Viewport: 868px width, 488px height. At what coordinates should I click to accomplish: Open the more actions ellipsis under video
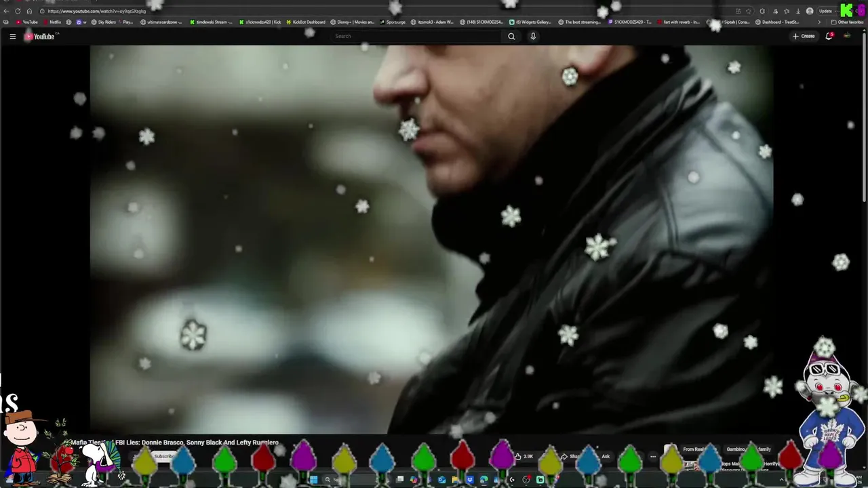653,456
